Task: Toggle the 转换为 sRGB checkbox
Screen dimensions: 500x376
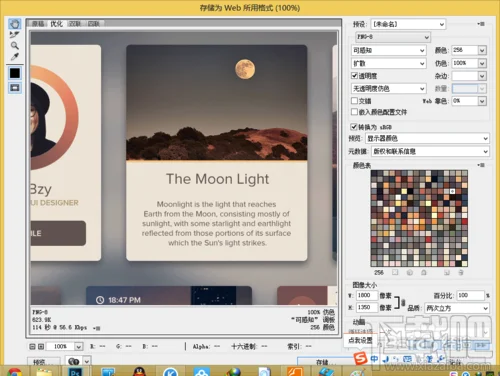Action: tap(354, 127)
